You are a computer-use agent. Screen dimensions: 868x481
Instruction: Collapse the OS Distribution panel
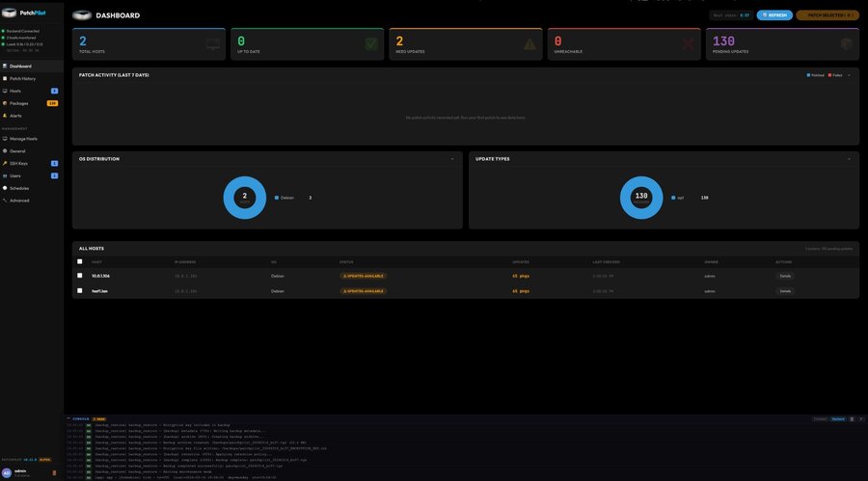click(452, 159)
